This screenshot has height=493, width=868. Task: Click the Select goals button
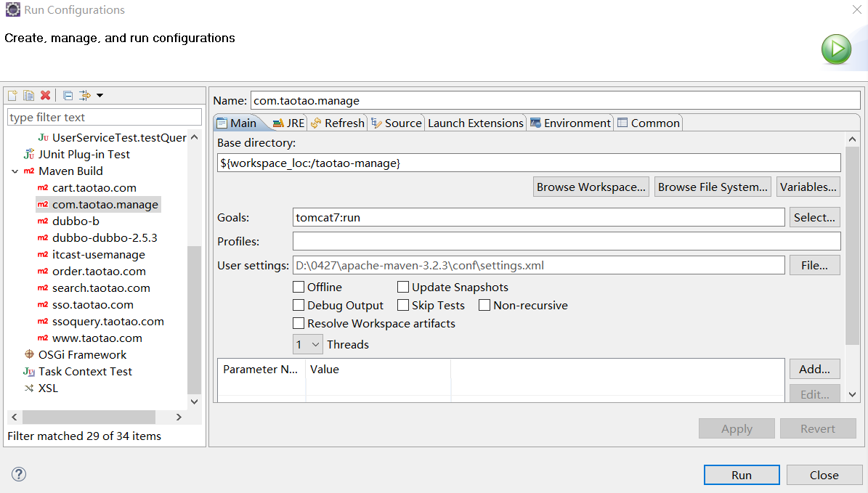(x=814, y=217)
